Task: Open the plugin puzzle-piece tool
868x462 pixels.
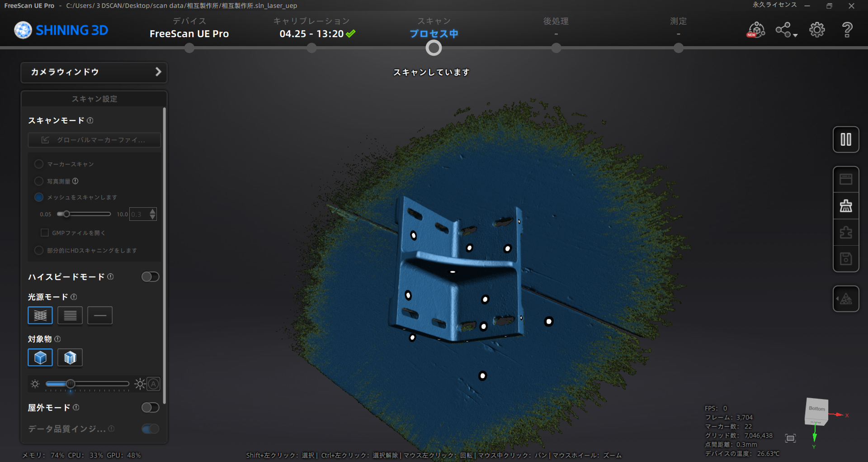Action: click(x=845, y=232)
